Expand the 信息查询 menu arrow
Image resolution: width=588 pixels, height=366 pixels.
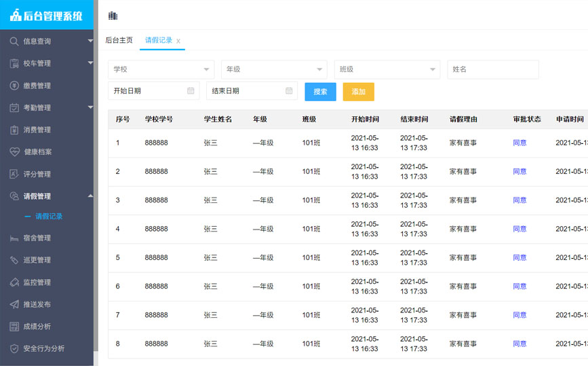(90, 41)
